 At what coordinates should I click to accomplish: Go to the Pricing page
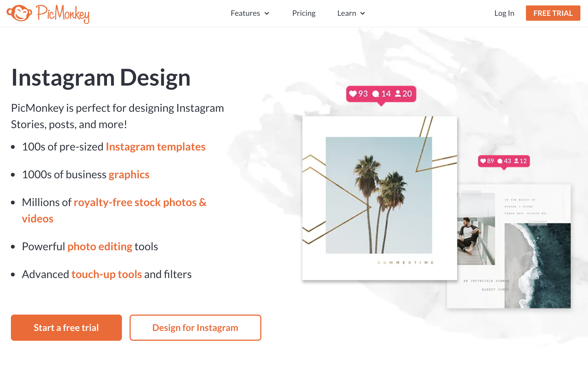point(304,13)
